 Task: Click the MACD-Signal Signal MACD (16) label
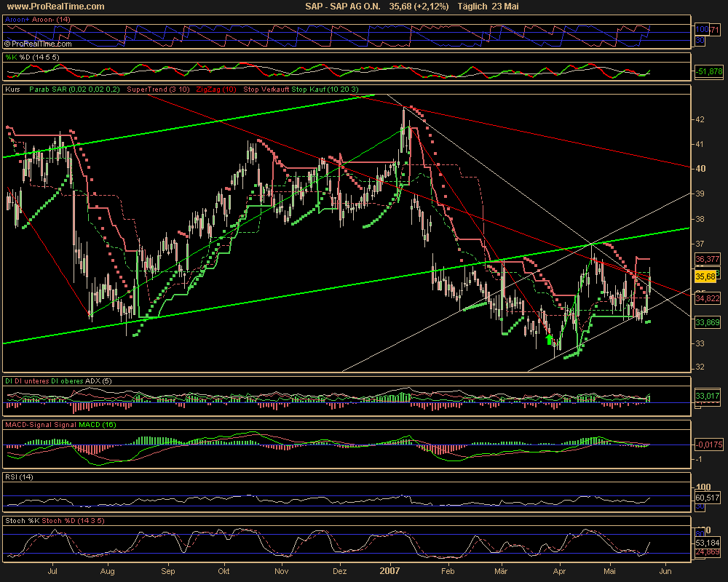click(x=60, y=424)
